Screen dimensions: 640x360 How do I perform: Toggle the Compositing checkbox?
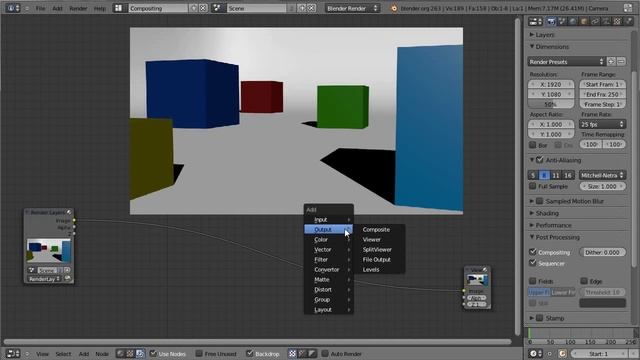click(533, 252)
